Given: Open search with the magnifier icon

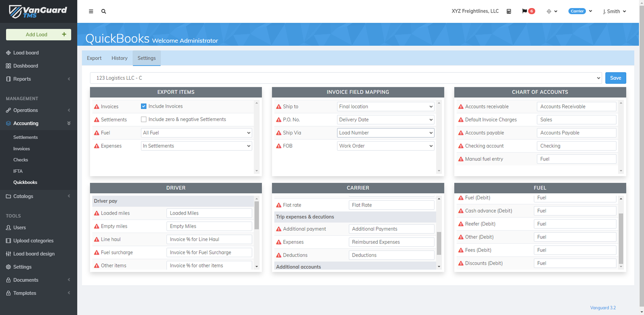Looking at the screenshot, I should [104, 12].
